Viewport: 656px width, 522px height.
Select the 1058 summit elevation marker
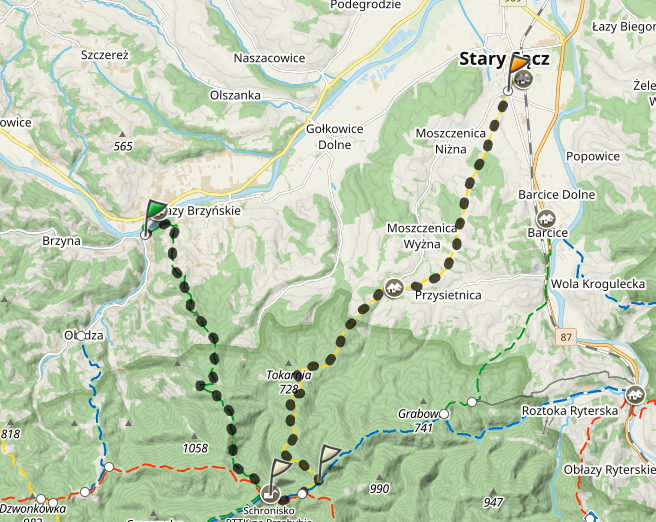pyautogui.click(x=195, y=448)
